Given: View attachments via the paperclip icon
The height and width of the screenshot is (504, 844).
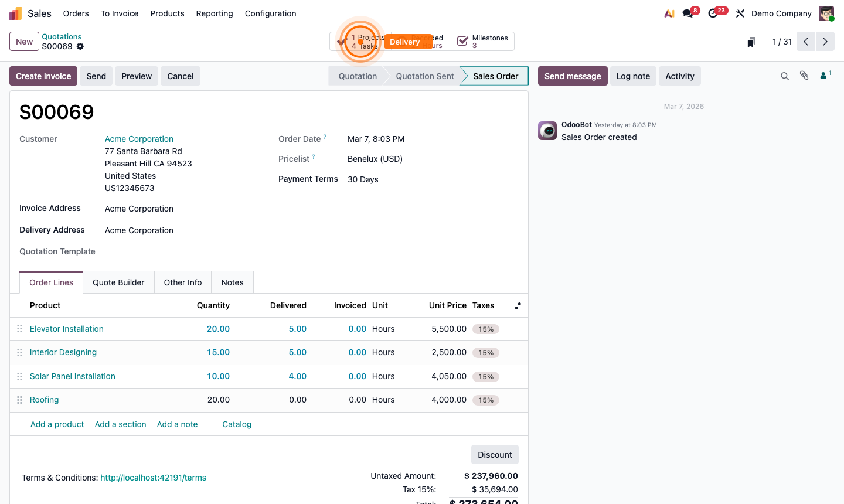Looking at the screenshot, I should pyautogui.click(x=804, y=76).
